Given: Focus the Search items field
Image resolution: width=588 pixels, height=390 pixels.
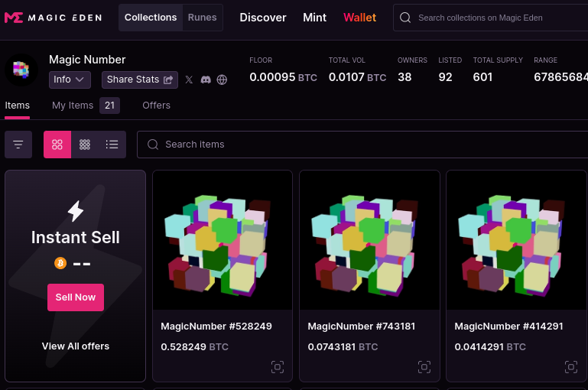Looking at the screenshot, I should point(362,145).
